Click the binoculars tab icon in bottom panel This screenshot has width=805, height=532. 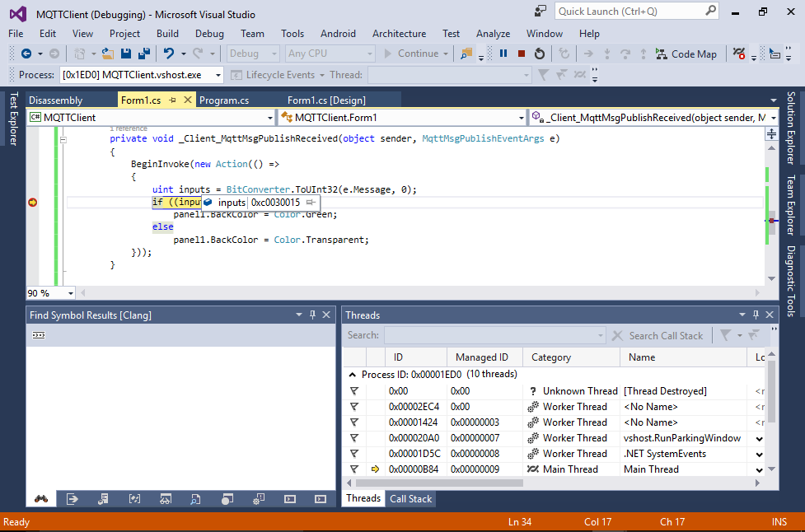41,499
